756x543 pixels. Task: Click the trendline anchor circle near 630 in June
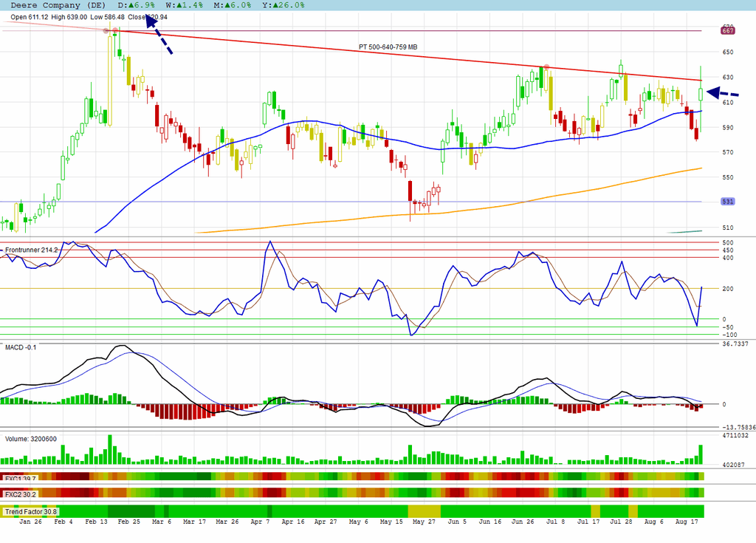546,67
